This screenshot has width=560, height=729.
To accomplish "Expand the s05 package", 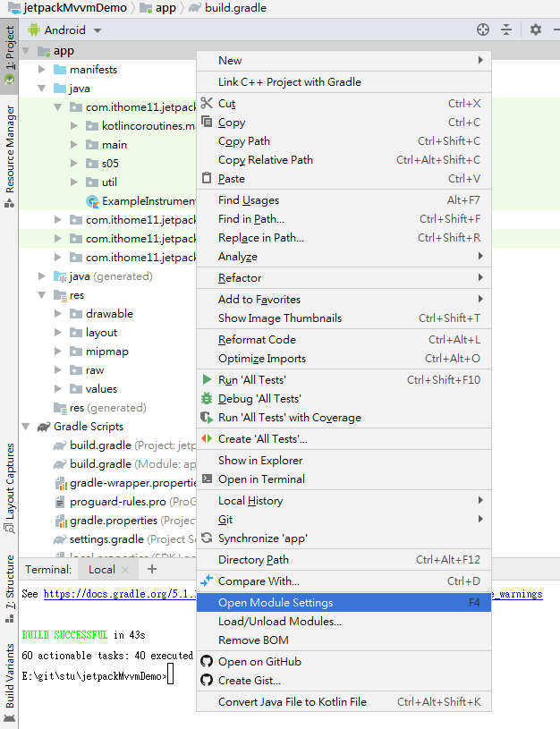I will click(x=74, y=163).
